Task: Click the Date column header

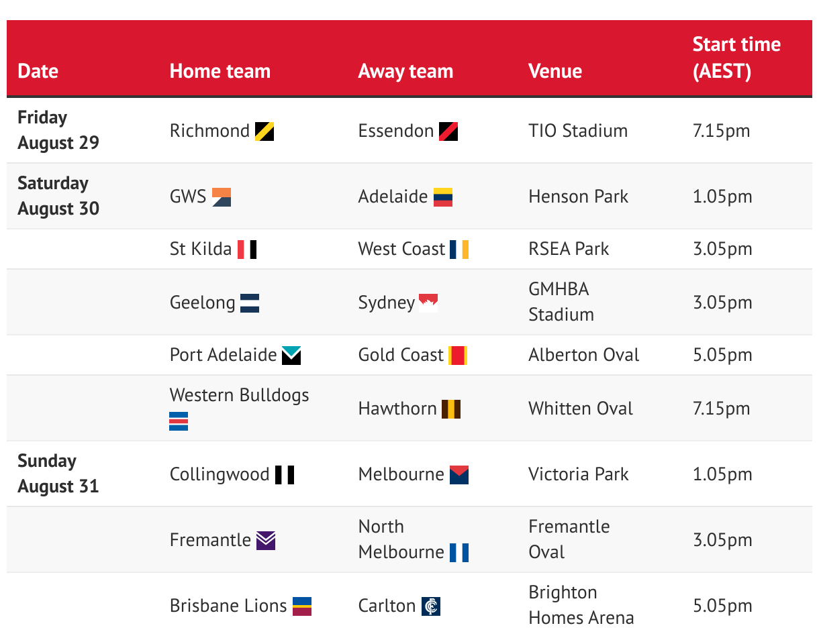Action: point(38,71)
